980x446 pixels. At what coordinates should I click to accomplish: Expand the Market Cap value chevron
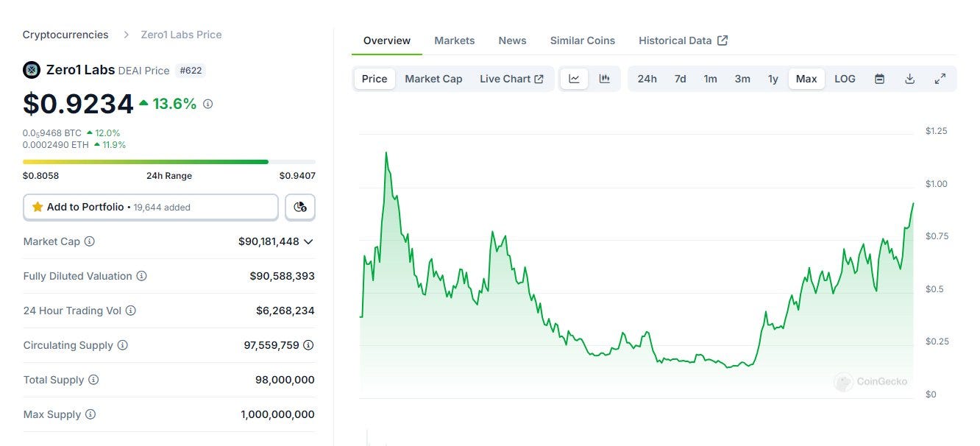pos(308,241)
